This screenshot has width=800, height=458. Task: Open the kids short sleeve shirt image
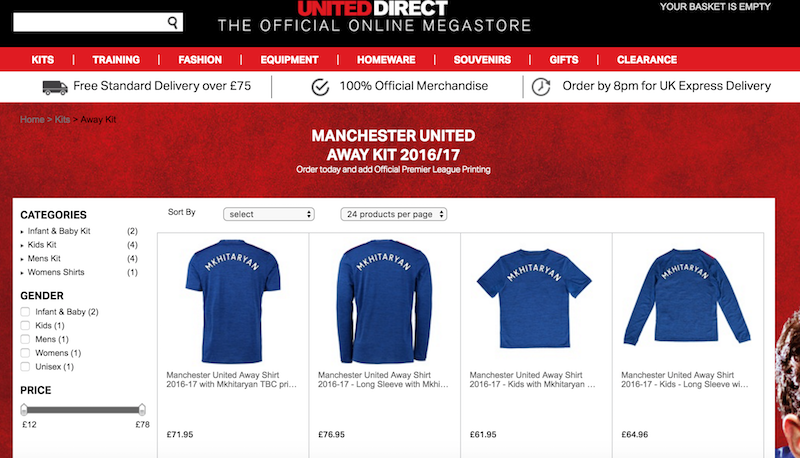[x=534, y=298]
